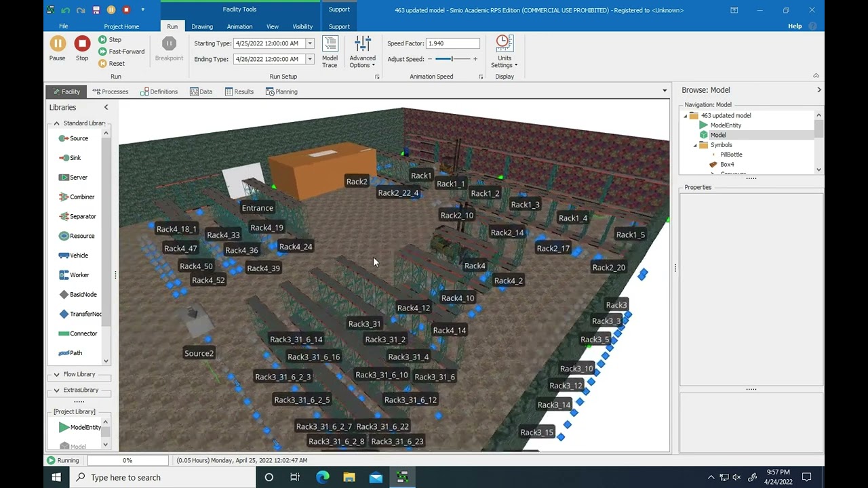Select PillBottle symbol in tree
Screen dimensions: 868x488
pyautogui.click(x=731, y=155)
